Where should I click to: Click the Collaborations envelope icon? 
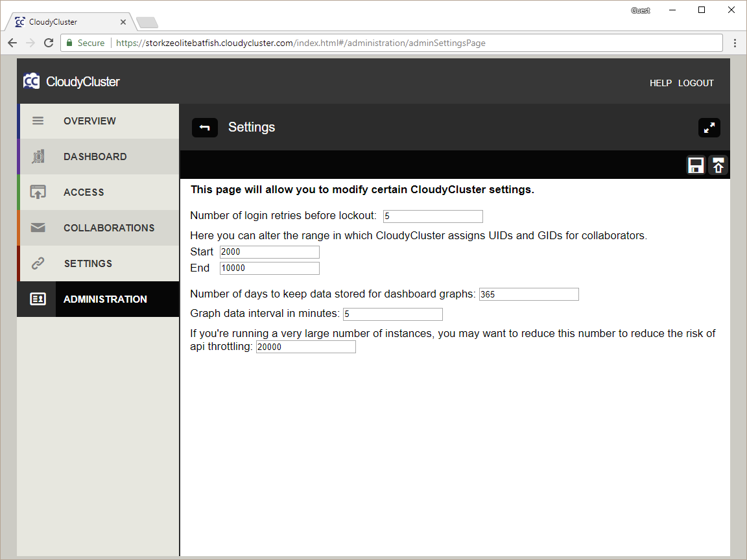click(38, 227)
